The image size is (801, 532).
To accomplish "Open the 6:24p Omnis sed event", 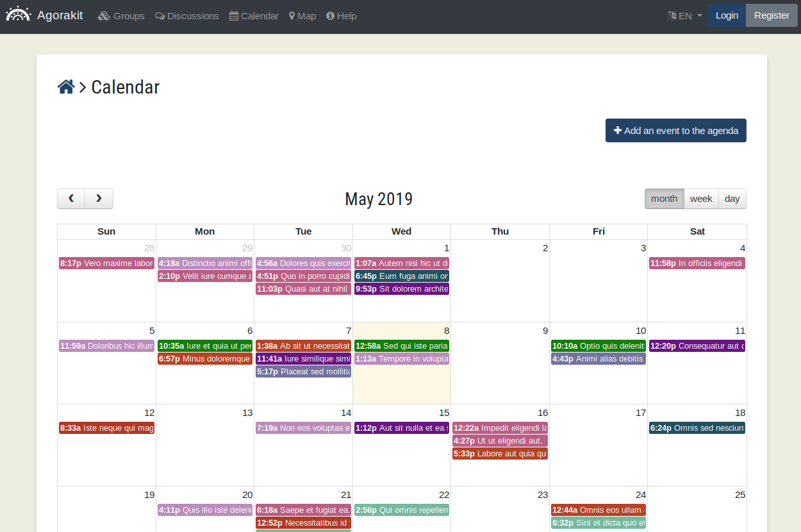I will pyautogui.click(x=697, y=428).
